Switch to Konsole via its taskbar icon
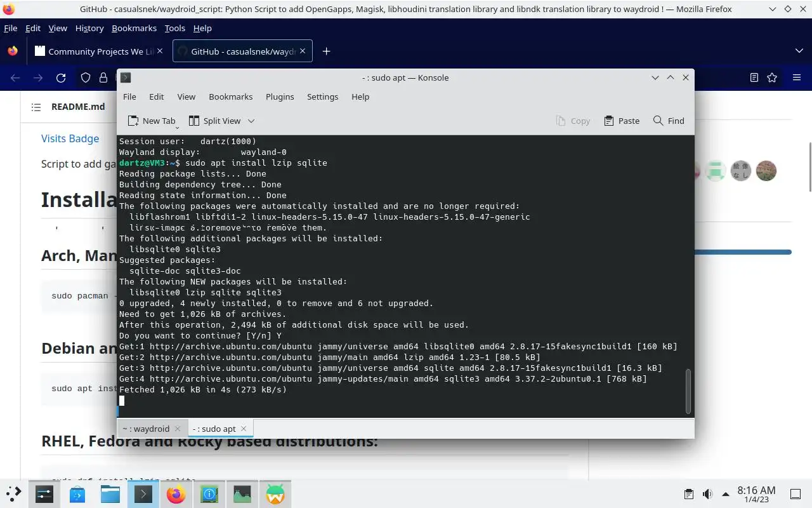Screen dimensions: 812x508 click(x=143, y=494)
